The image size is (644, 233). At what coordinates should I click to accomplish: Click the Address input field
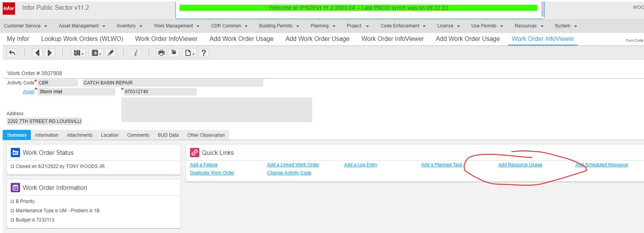(x=44, y=121)
